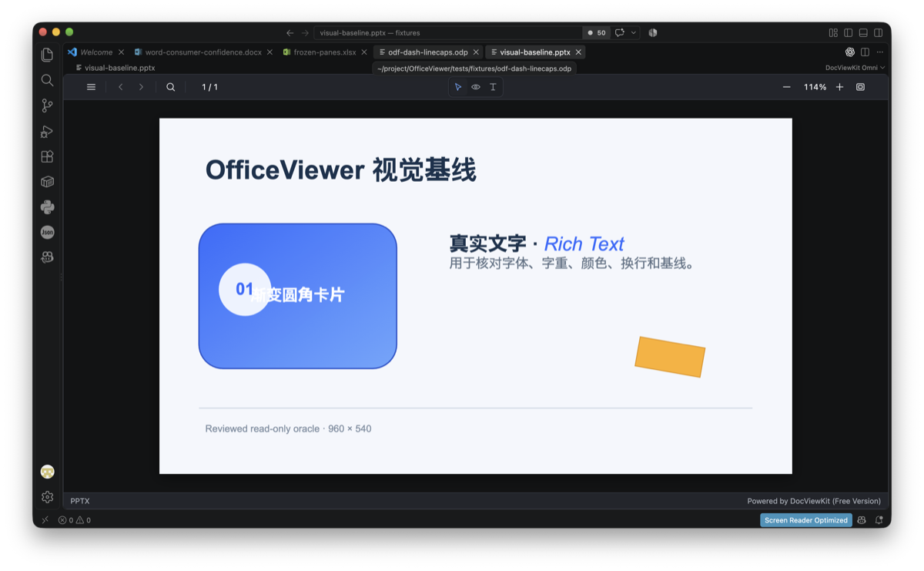Zoom in with the plus button
Image resolution: width=924 pixels, height=571 pixels.
pos(839,87)
